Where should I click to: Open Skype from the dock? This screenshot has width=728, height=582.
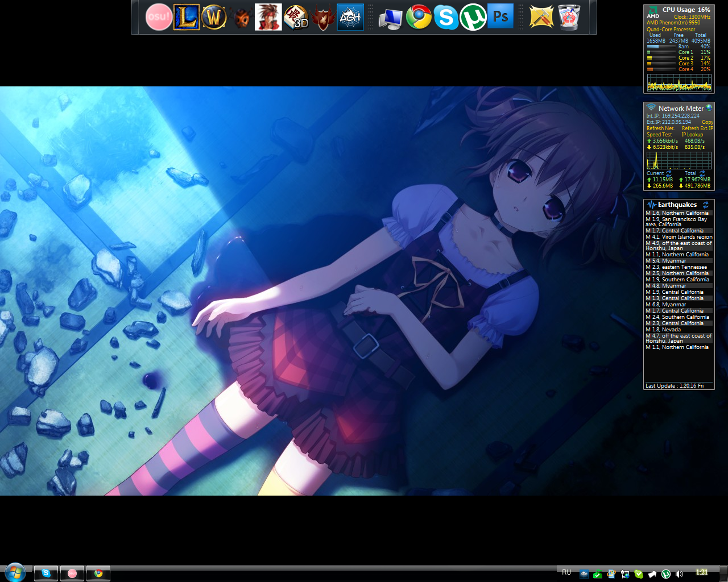(446, 17)
